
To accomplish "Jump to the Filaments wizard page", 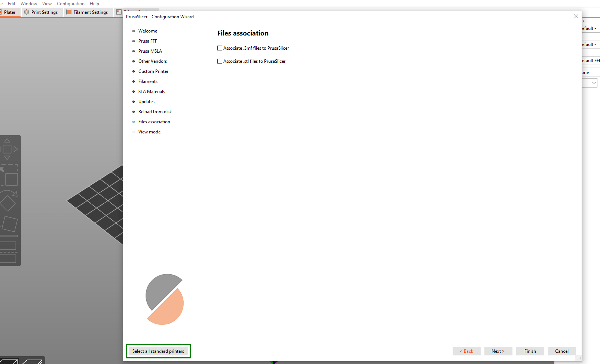I will pyautogui.click(x=148, y=81).
